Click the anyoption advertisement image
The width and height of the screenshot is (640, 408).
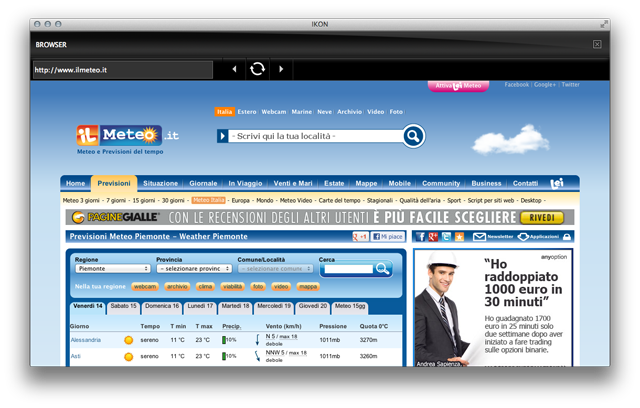pyautogui.click(x=493, y=308)
